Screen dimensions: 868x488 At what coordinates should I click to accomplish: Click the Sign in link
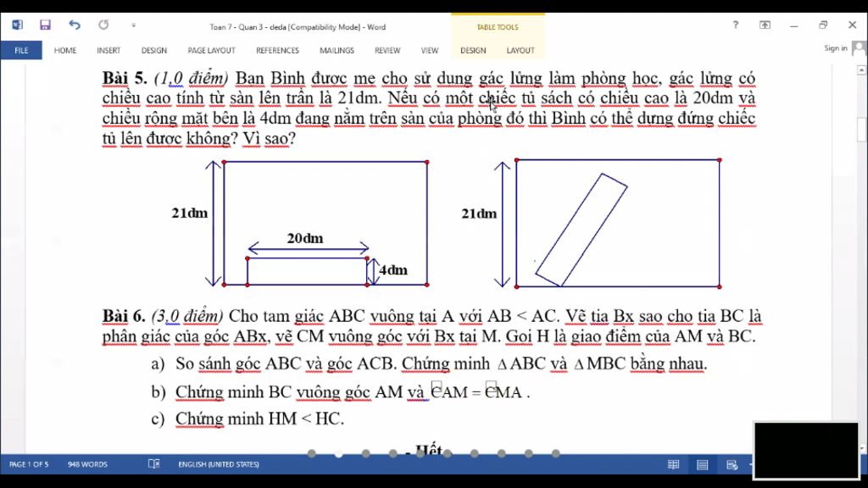(835, 48)
